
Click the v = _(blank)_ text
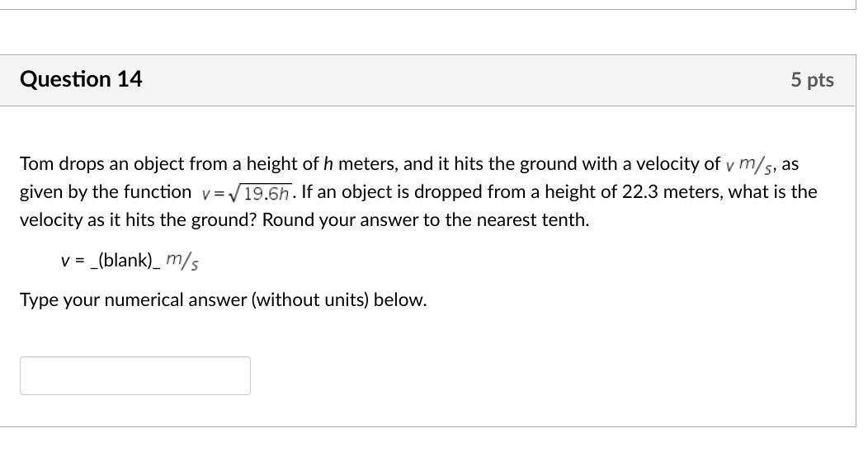110,260
